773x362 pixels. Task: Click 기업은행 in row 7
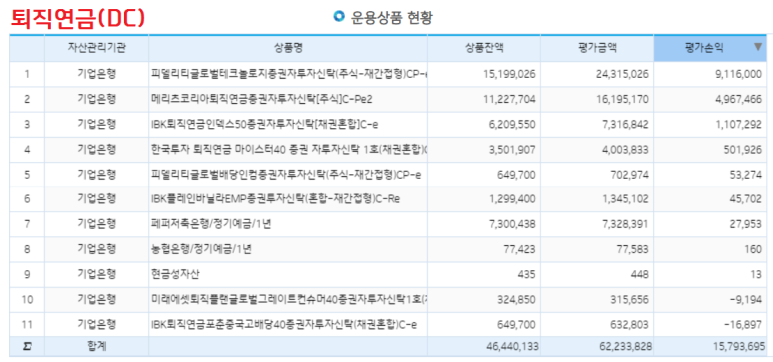coord(97,223)
